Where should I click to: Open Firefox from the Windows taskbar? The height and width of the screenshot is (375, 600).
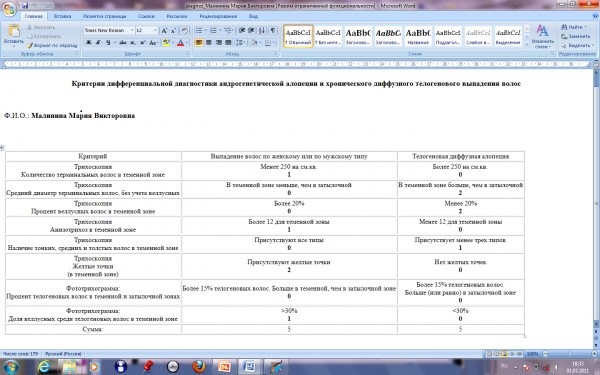coord(199,366)
